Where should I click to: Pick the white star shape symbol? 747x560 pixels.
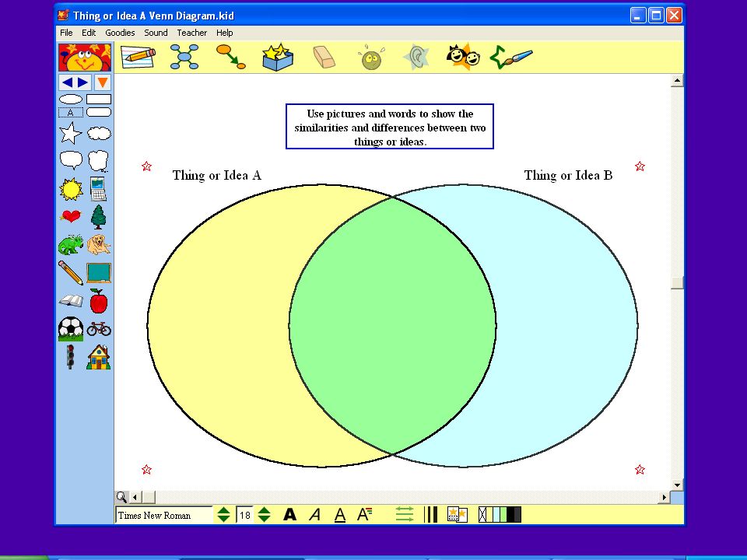tap(71, 133)
